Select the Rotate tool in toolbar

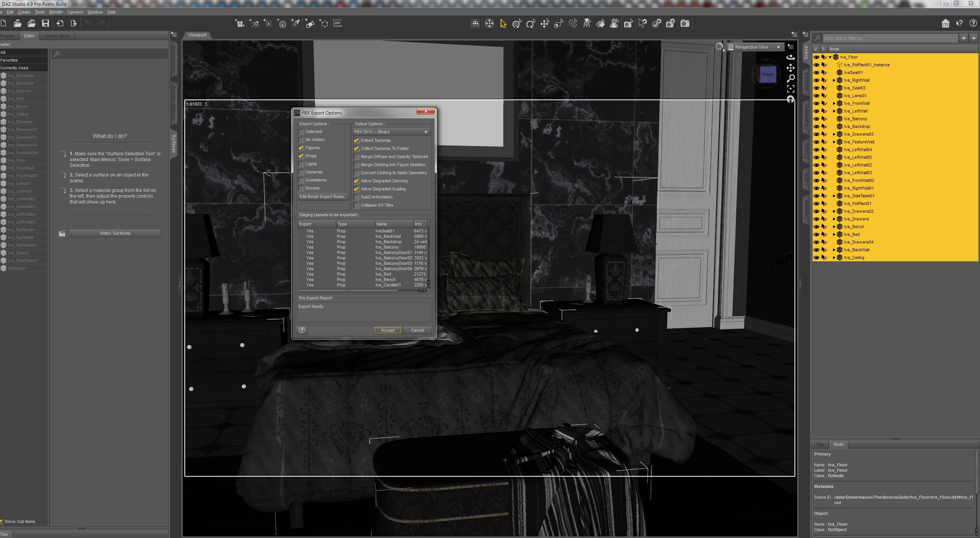pos(531,24)
